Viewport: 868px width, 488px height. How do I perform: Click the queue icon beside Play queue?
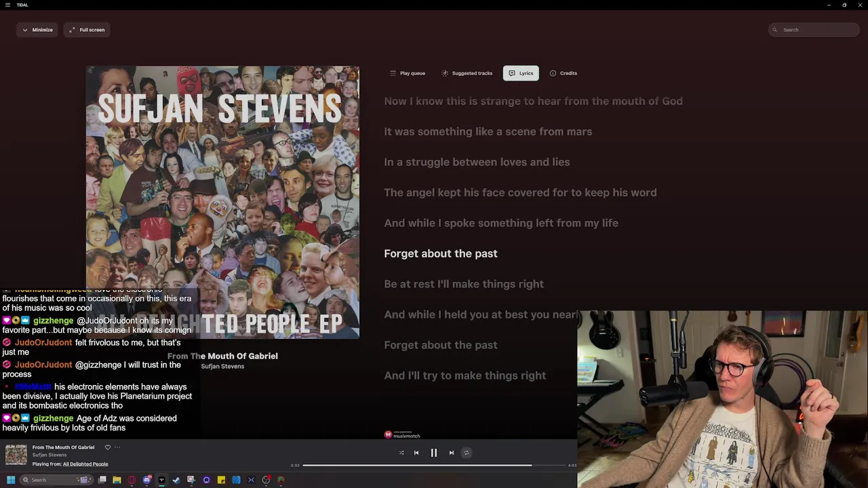coord(393,73)
